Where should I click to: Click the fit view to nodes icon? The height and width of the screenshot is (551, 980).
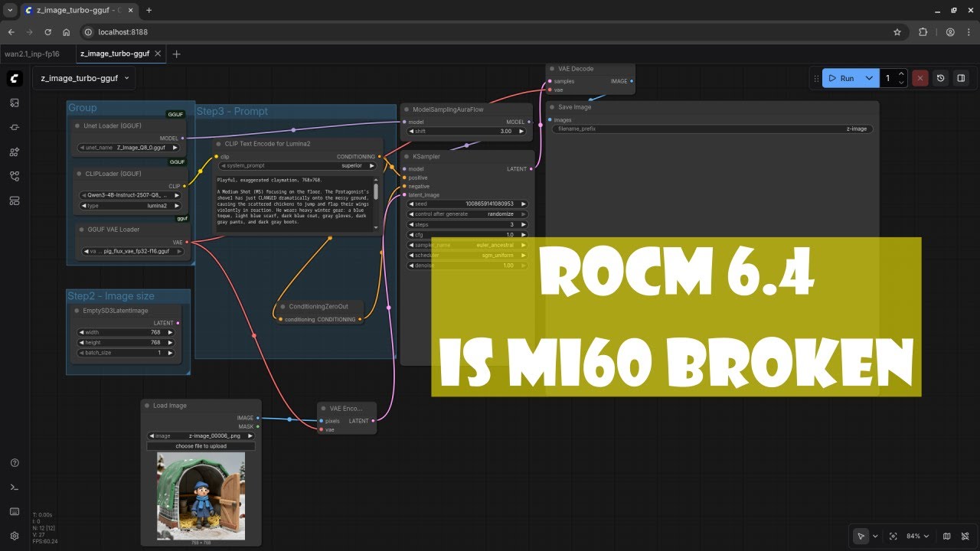(x=893, y=536)
